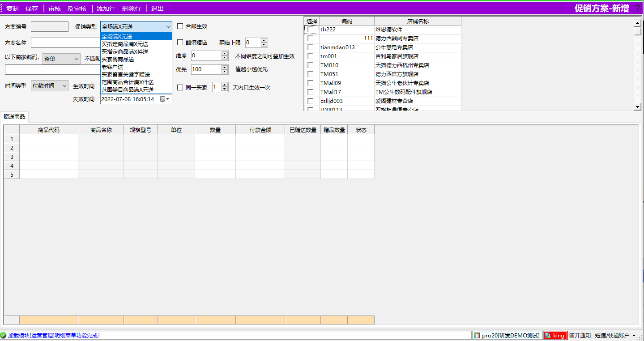Click green checkmark icon in status bar
644x341 pixels.
click(4, 335)
